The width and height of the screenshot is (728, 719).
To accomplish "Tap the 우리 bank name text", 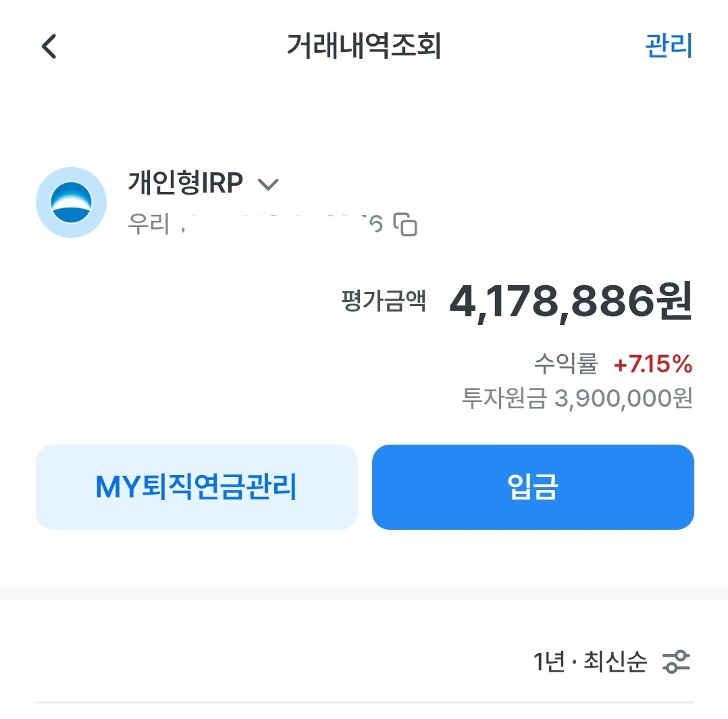I will coord(149,224).
